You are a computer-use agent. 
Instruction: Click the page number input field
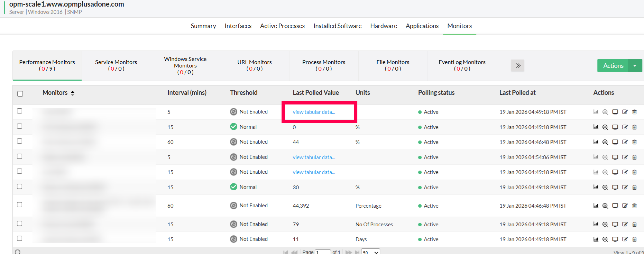[323, 252]
